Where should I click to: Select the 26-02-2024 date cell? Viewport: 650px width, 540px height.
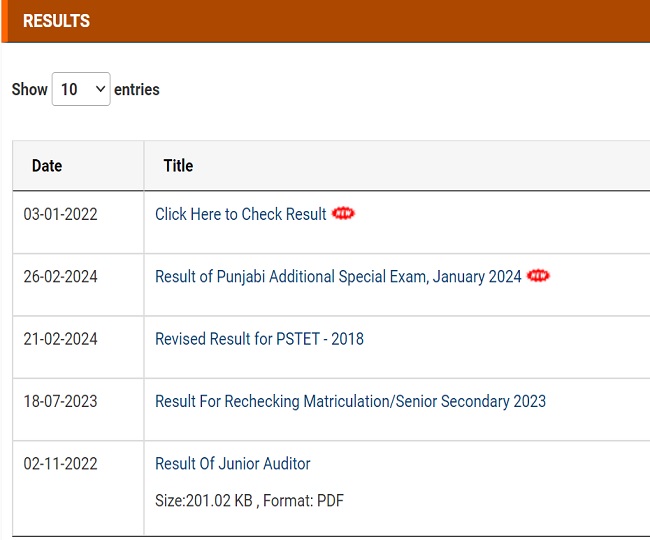pos(61,276)
